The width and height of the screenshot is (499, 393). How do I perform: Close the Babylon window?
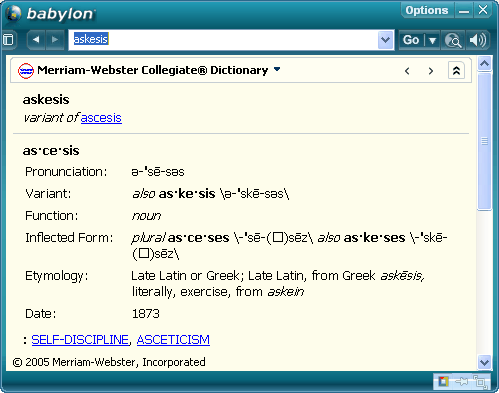point(483,10)
